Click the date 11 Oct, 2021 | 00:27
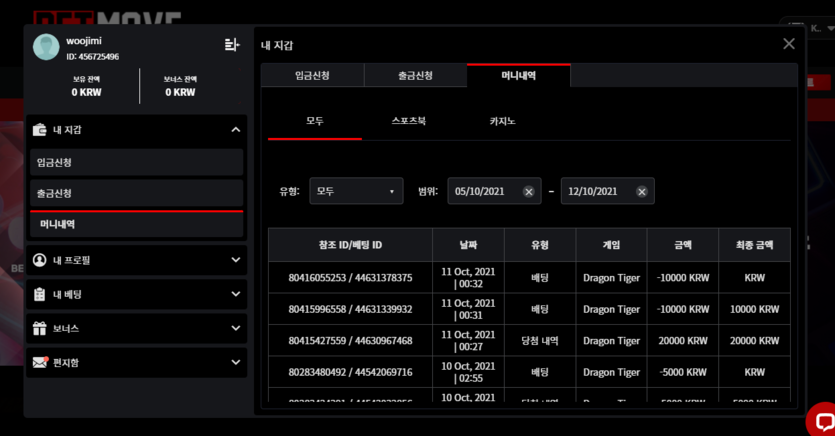This screenshot has width=835, height=436. point(468,340)
